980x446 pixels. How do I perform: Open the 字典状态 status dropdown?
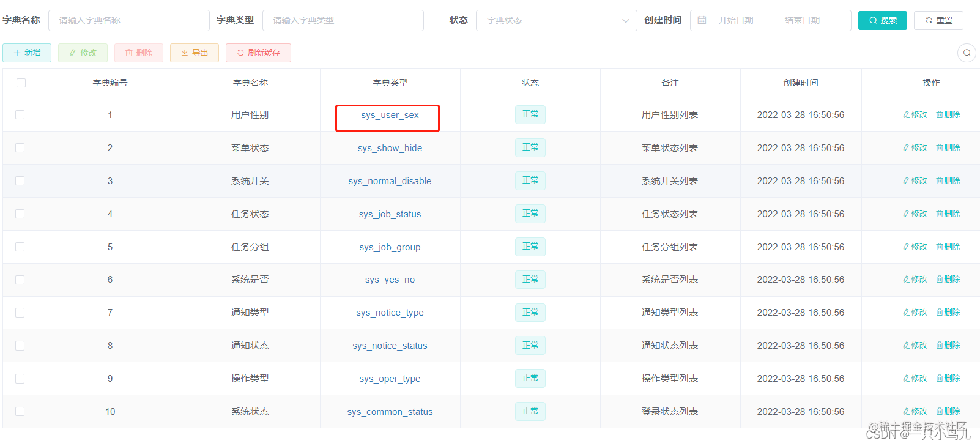pyautogui.click(x=557, y=20)
